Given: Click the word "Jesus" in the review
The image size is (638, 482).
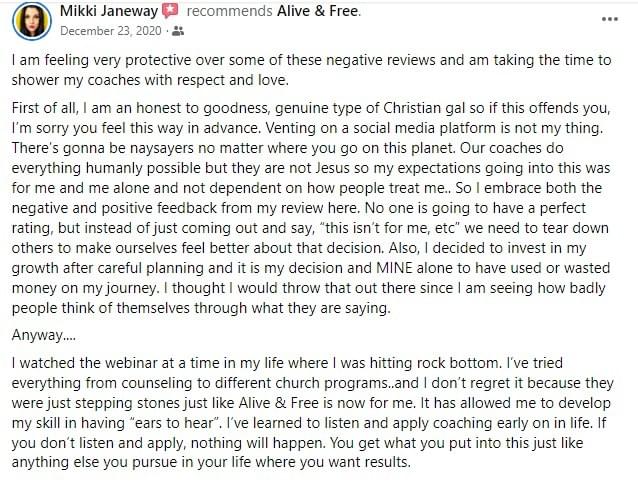Looking at the screenshot, I should pyautogui.click(x=332, y=168).
